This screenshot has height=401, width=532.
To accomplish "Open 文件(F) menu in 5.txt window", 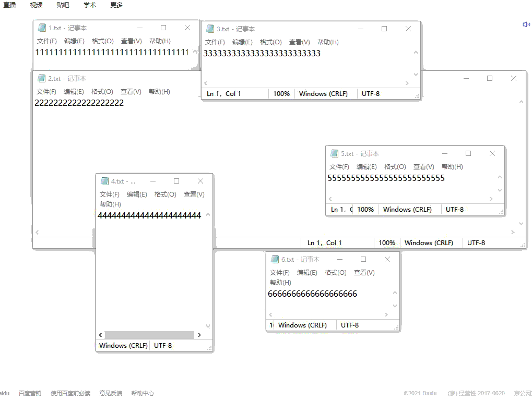I will [339, 166].
